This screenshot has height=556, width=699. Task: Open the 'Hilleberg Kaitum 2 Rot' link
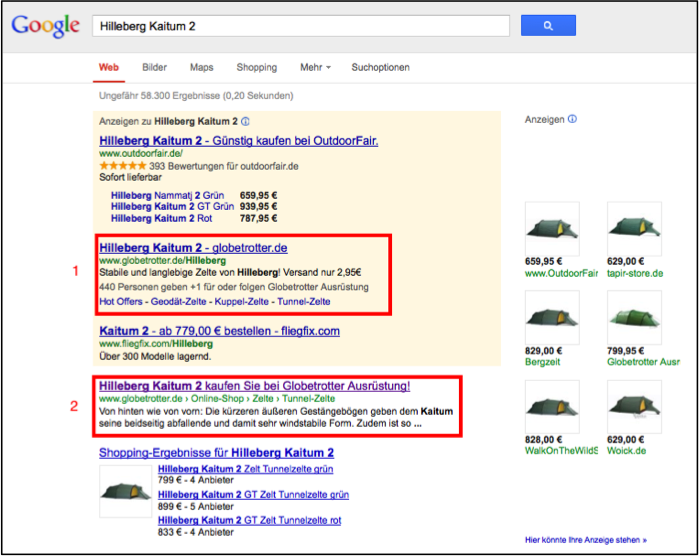tap(161, 218)
